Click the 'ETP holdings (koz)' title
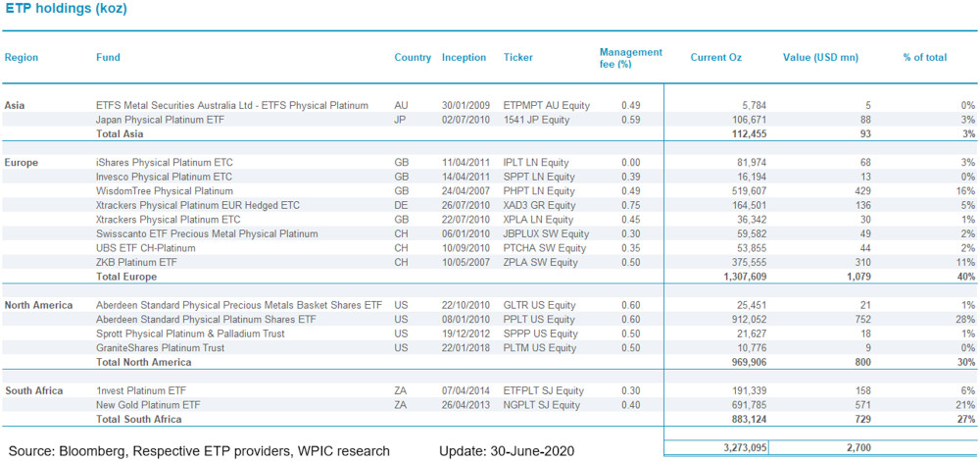Image resolution: width=980 pixels, height=461 pixels. click(66, 11)
